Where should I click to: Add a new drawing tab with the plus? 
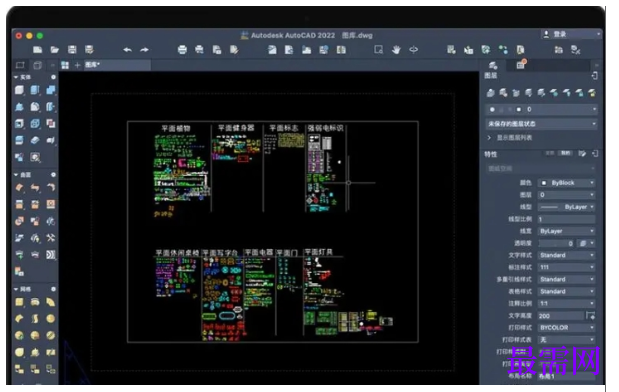click(77, 65)
